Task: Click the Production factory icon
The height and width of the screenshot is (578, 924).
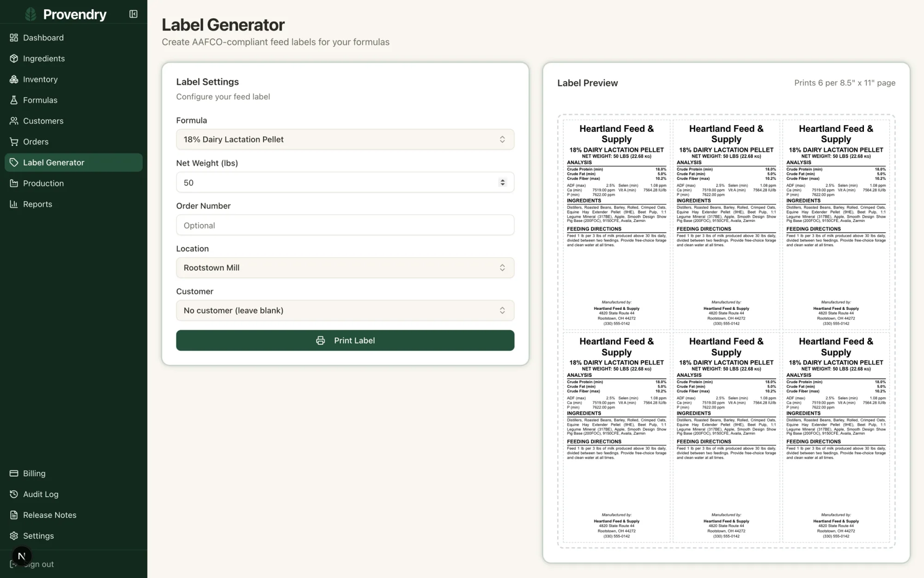Action: tap(14, 183)
